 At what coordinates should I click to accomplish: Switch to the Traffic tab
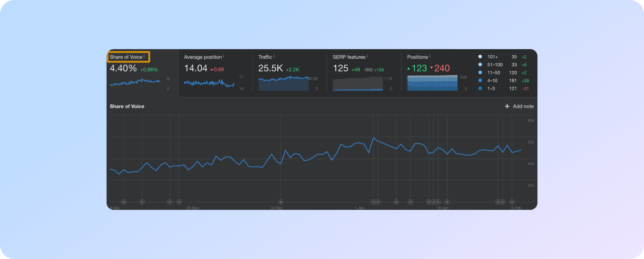click(x=290, y=73)
